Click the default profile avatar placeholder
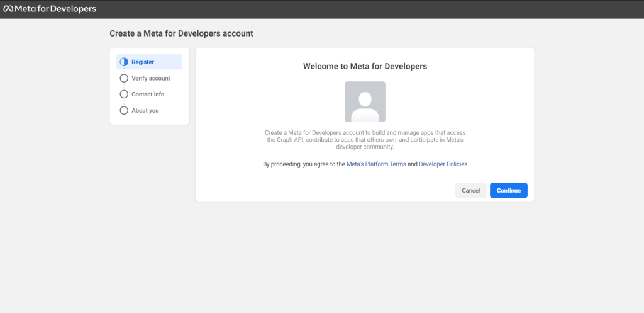 [x=365, y=101]
